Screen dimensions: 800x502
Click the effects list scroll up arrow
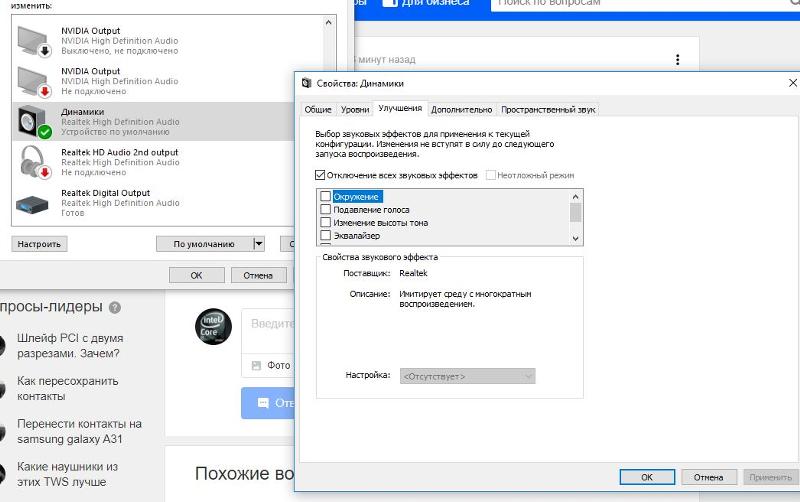click(576, 196)
